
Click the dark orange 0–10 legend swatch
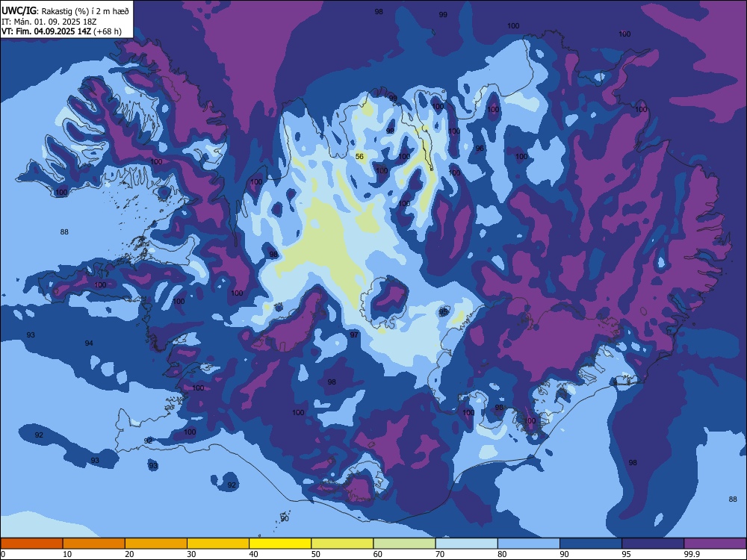(x=32, y=544)
